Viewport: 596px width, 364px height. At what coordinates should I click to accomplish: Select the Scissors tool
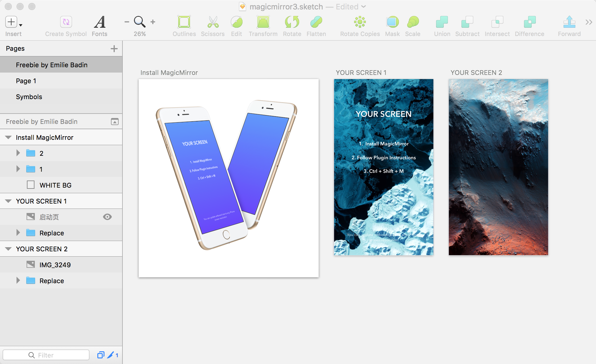(x=212, y=22)
